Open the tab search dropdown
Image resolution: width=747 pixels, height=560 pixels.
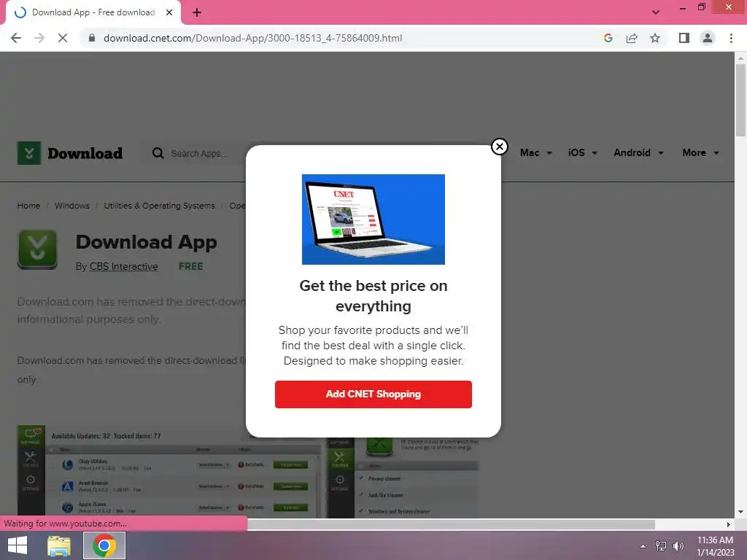(656, 12)
